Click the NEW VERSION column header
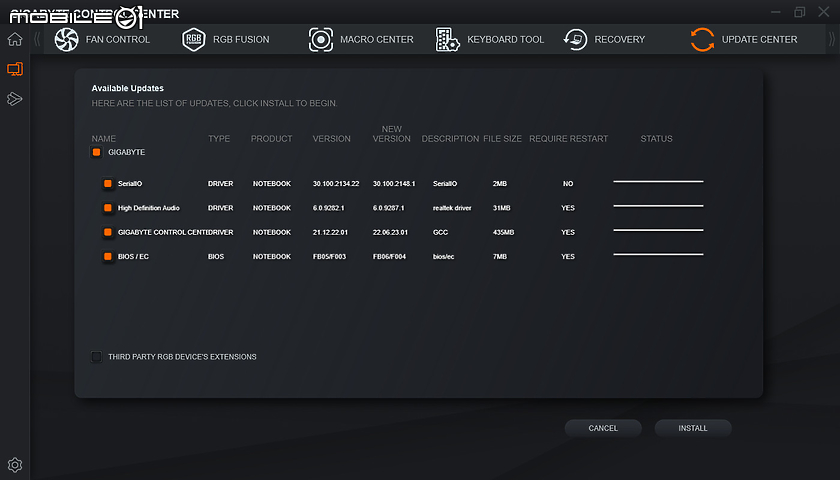 (x=392, y=133)
